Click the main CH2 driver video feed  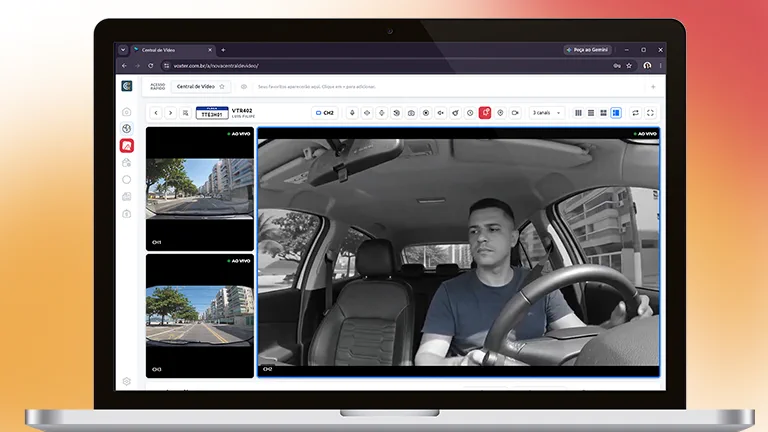[x=458, y=252]
